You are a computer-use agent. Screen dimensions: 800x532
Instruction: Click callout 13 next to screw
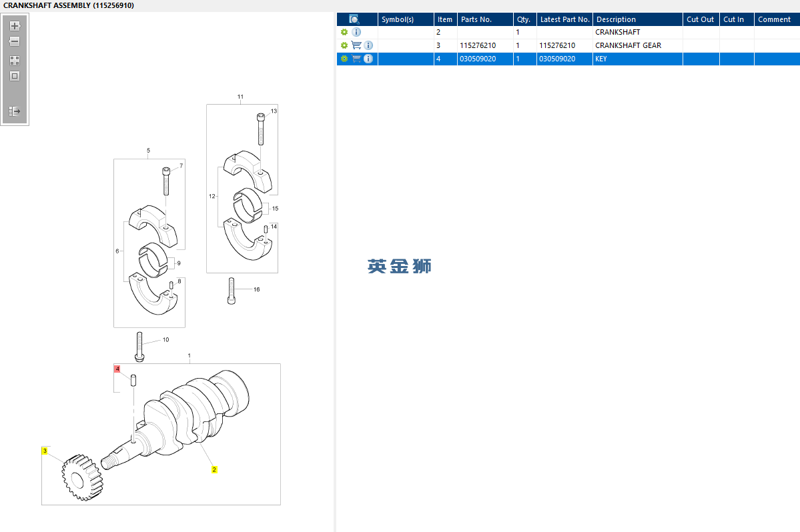(x=274, y=111)
